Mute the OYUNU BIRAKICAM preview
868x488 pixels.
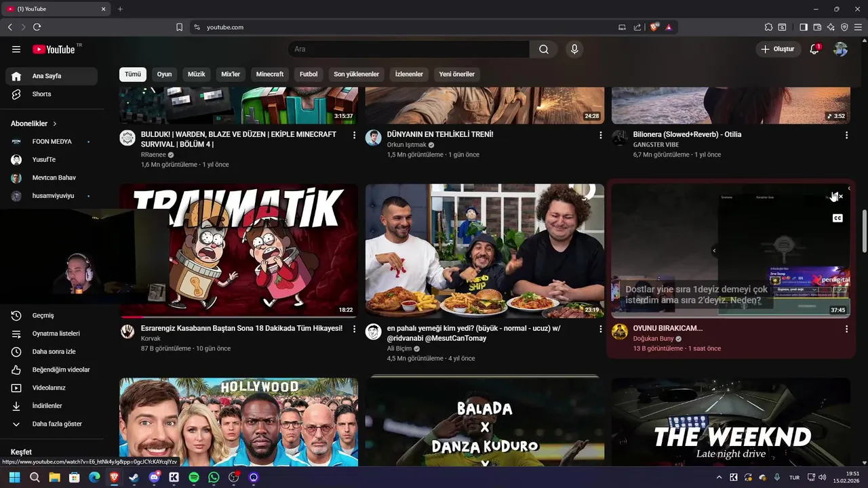point(837,197)
